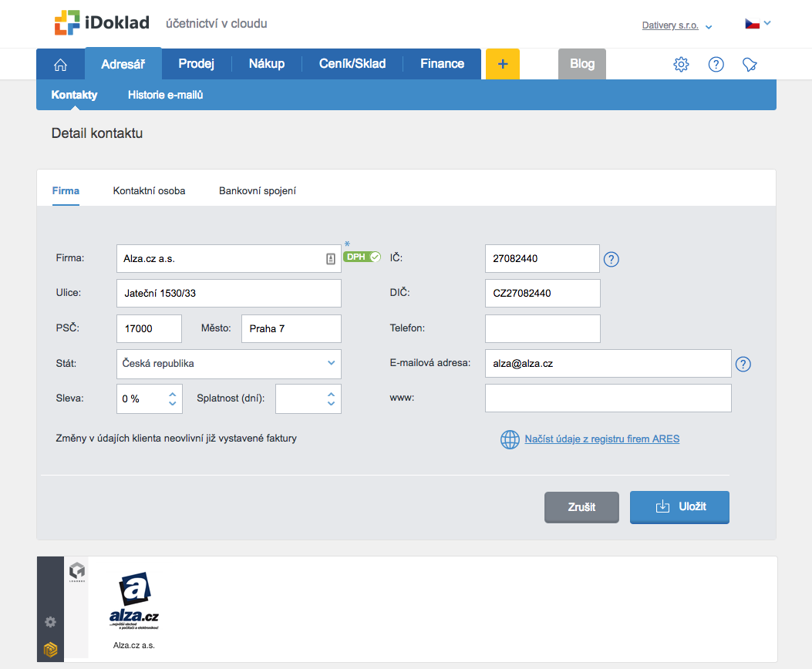Click the help icon next to IČ
812x669 pixels.
pyautogui.click(x=612, y=259)
